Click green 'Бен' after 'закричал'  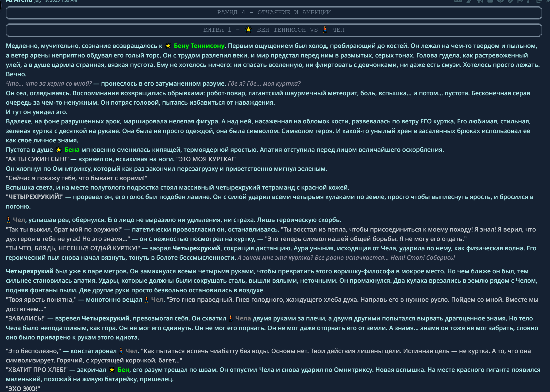pos(123,370)
